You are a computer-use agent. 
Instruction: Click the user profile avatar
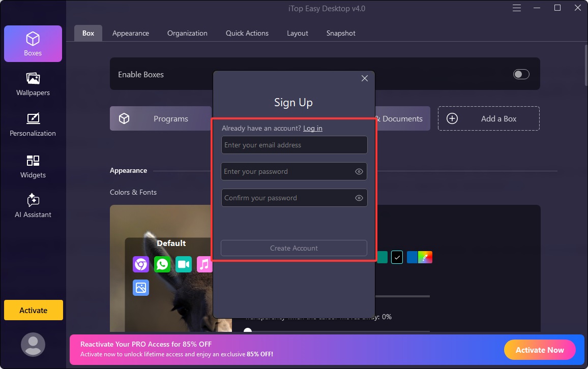click(33, 344)
